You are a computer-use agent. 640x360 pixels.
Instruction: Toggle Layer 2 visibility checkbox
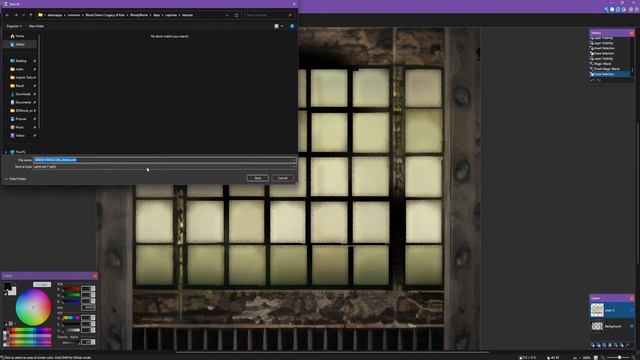pos(632,310)
